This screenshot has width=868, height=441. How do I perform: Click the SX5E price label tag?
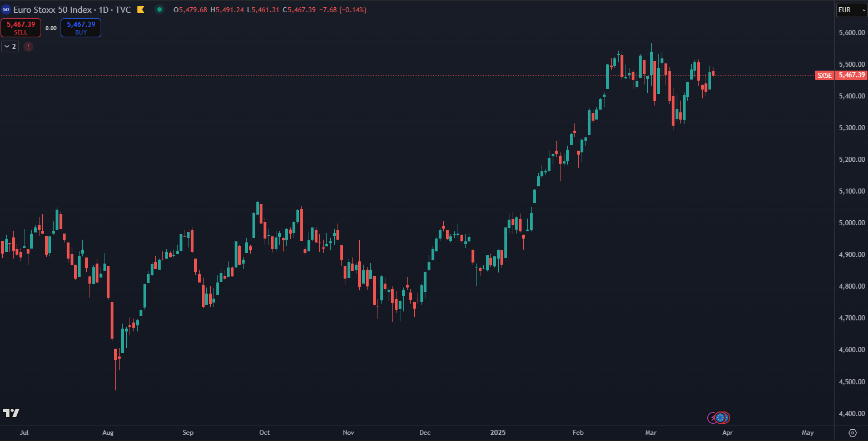(x=824, y=75)
